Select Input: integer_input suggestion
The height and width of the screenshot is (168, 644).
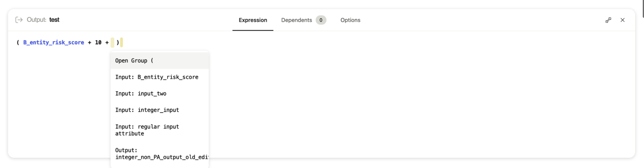[160, 110]
